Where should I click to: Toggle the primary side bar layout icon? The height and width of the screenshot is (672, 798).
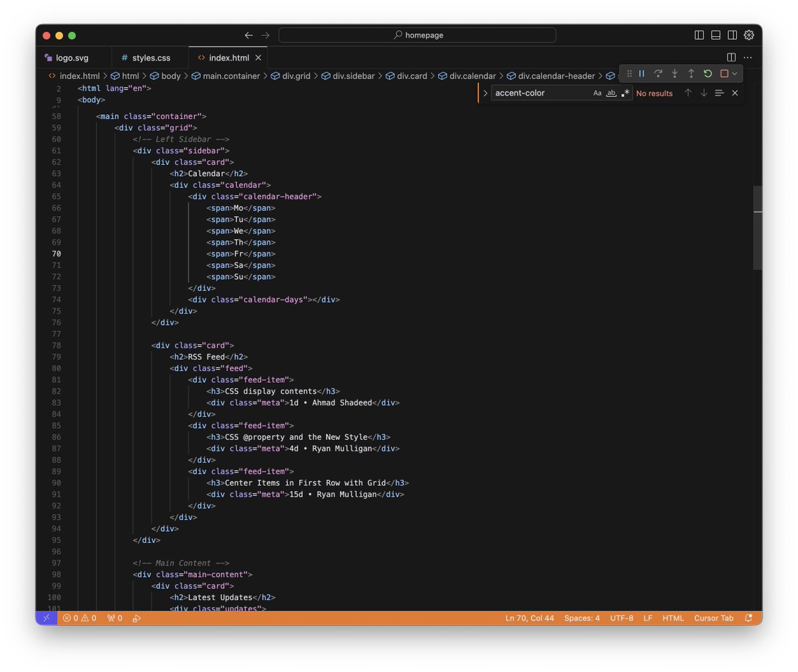700,35
